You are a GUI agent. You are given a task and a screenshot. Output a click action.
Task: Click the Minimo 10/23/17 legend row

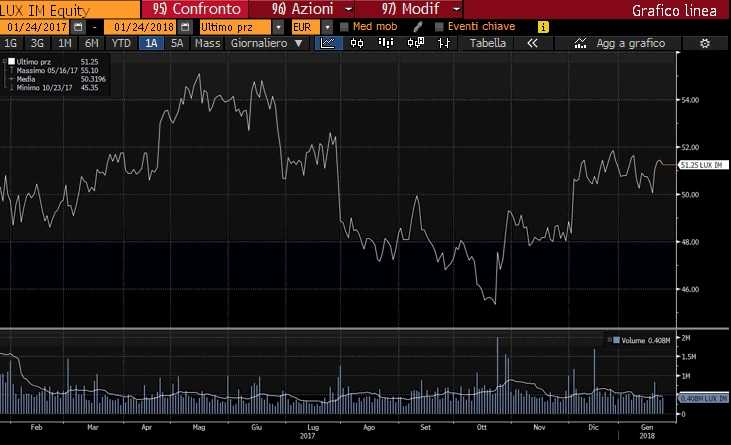coord(57,88)
